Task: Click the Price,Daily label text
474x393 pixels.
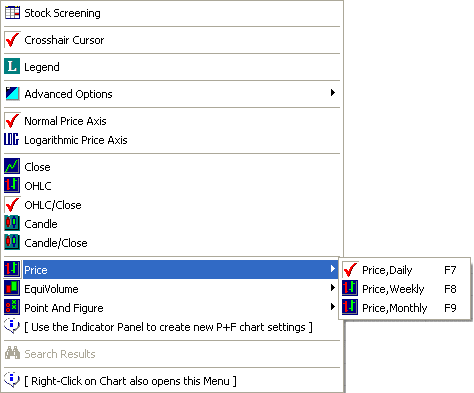Action: 387,270
